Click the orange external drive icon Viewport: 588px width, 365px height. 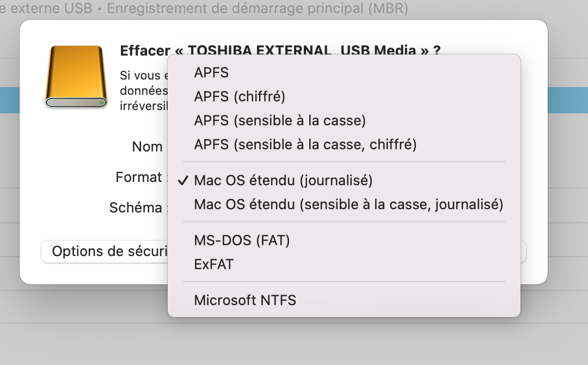tap(76, 77)
